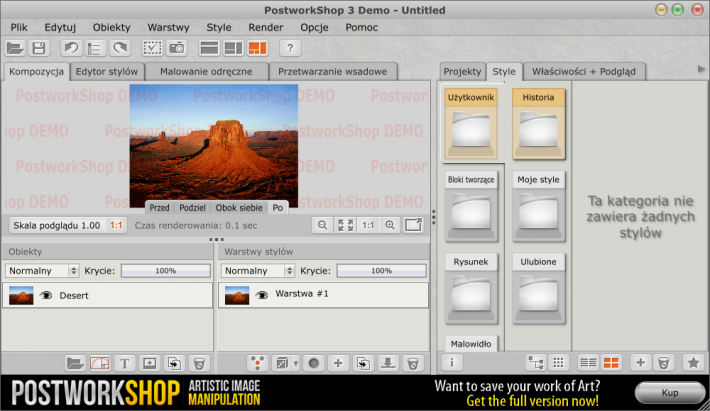Viewport: 710px width, 411px height.
Task: Click the downward arrow icon under Warstwy stylów
Action: (x=388, y=363)
